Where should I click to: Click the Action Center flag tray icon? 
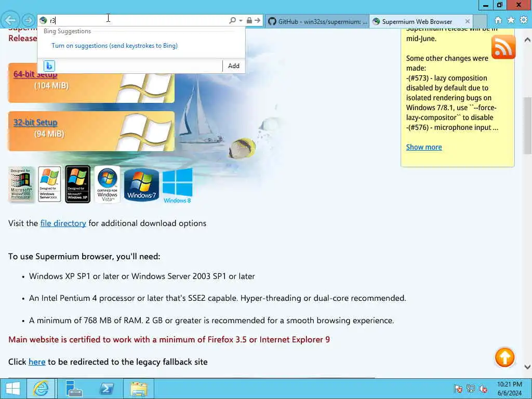[458, 389]
